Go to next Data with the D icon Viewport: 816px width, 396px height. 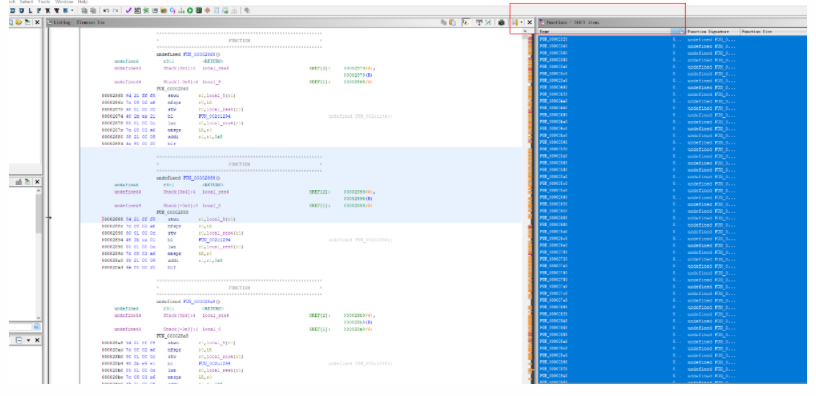click(12, 10)
